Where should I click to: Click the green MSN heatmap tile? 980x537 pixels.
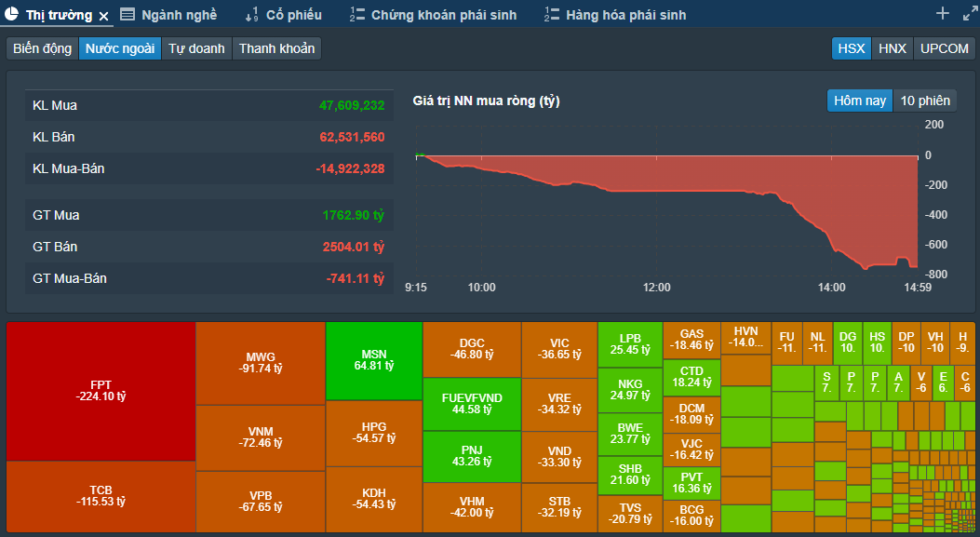pyautogui.click(x=373, y=360)
